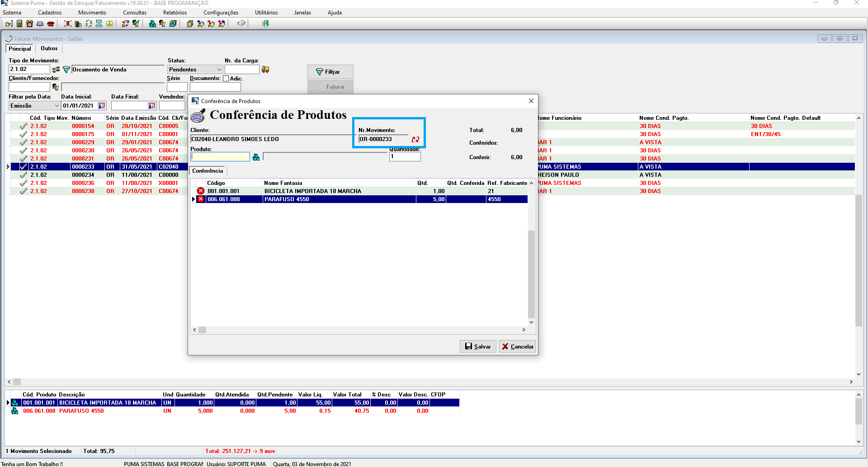The image size is (868, 467).
Task: Click the Quantidade input field
Action: point(405,157)
